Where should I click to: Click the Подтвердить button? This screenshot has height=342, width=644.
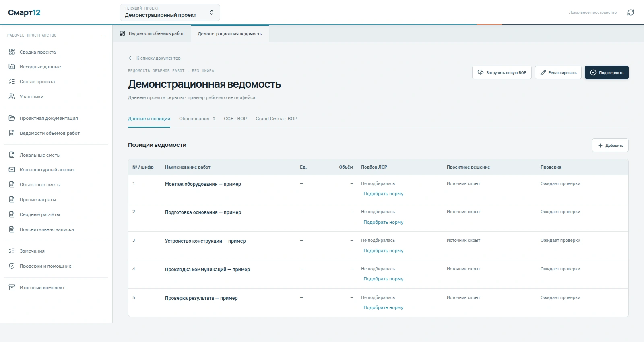point(607,72)
